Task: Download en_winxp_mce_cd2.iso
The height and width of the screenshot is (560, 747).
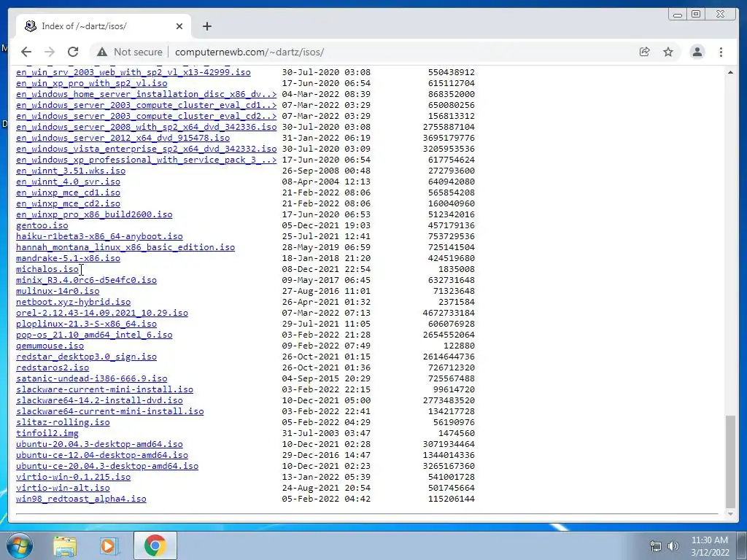Action: [x=68, y=203]
